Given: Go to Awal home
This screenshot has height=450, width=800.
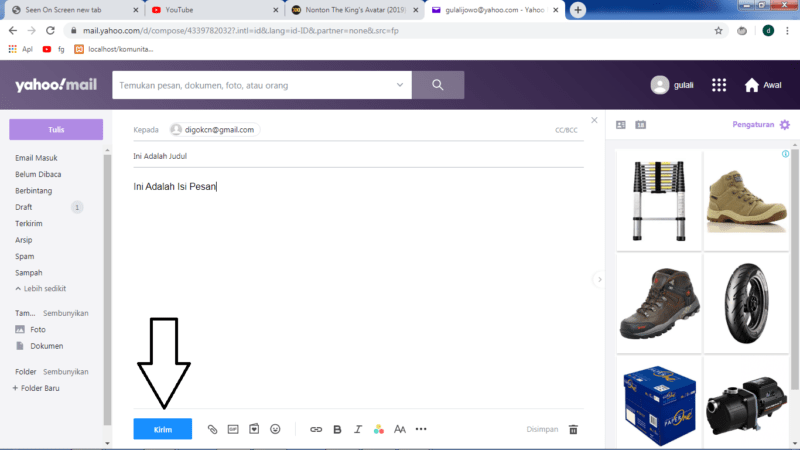Looking at the screenshot, I should pyautogui.click(x=763, y=85).
